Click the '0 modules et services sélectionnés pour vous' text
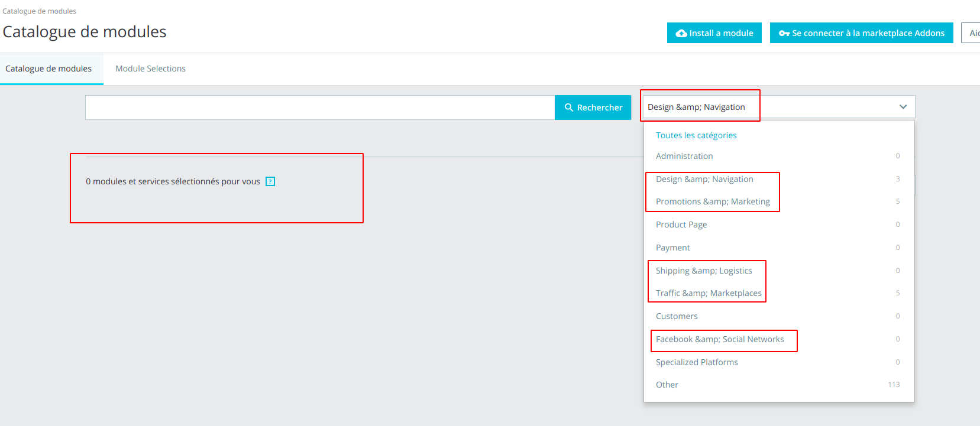 [x=173, y=181]
